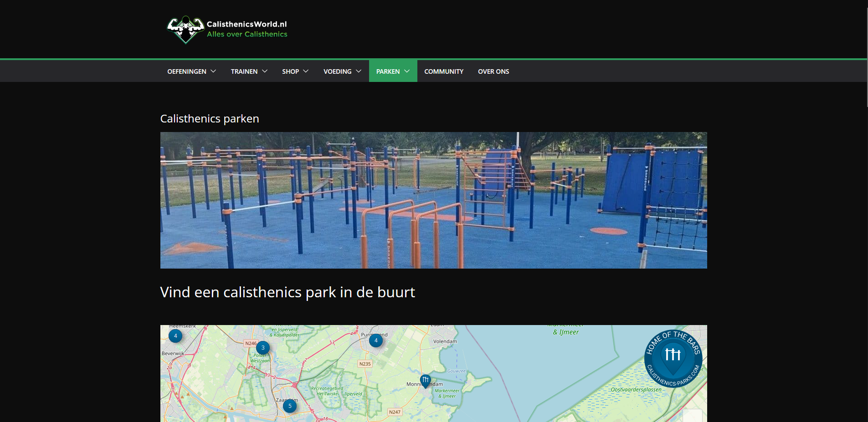868x422 pixels.
Task: Click the page vertical scrollbar thumb
Action: click(x=867, y=57)
